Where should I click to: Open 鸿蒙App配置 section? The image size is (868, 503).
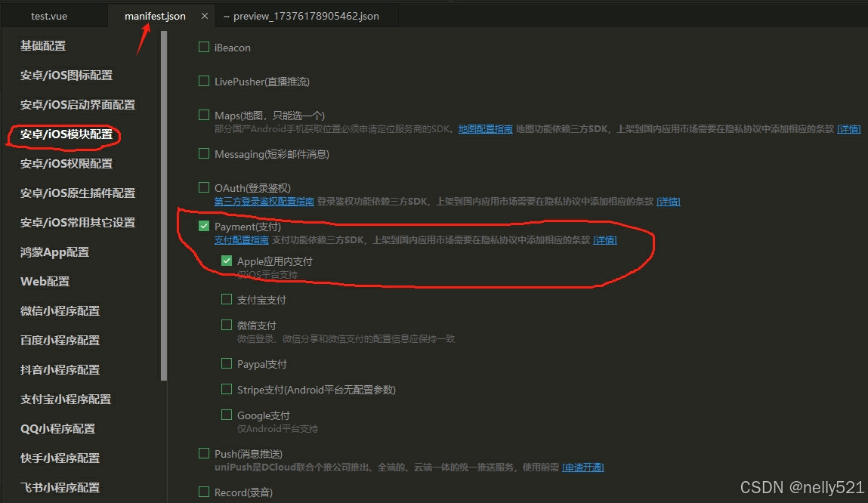click(55, 251)
